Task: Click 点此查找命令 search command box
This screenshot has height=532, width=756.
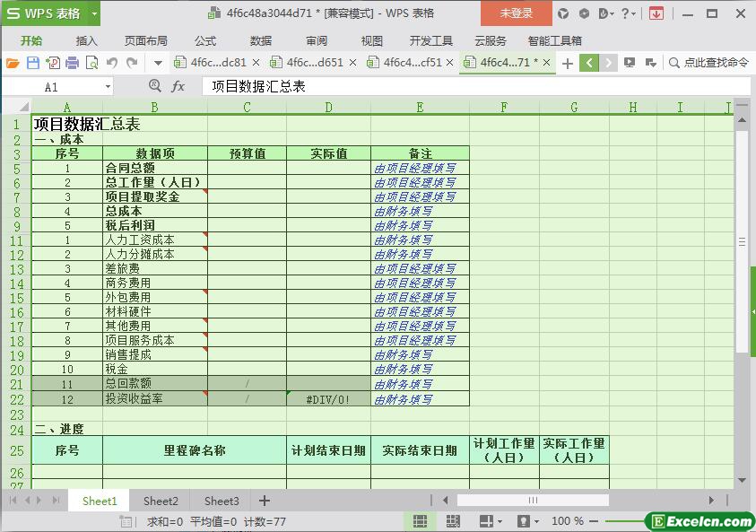Action: (708, 63)
